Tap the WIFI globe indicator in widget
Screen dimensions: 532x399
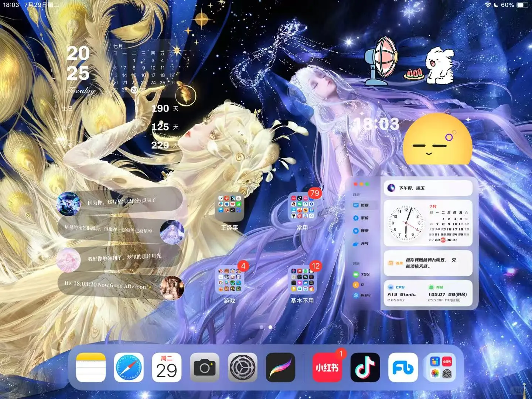tap(362, 295)
